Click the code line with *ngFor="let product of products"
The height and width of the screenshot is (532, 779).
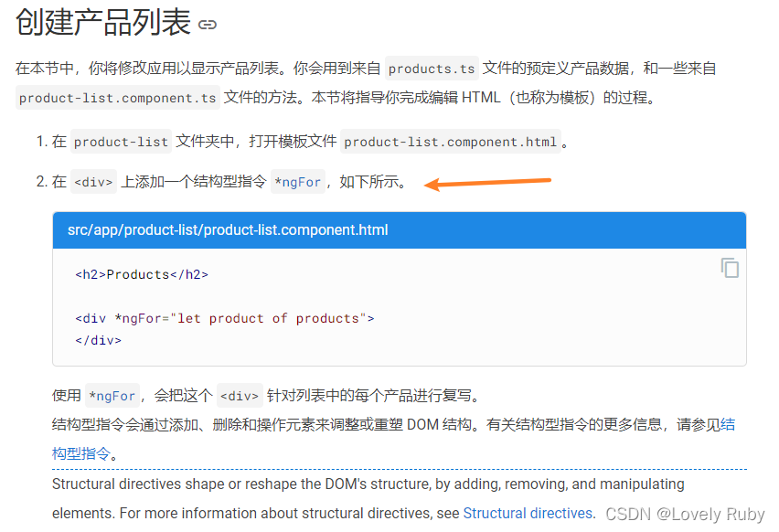(x=225, y=318)
